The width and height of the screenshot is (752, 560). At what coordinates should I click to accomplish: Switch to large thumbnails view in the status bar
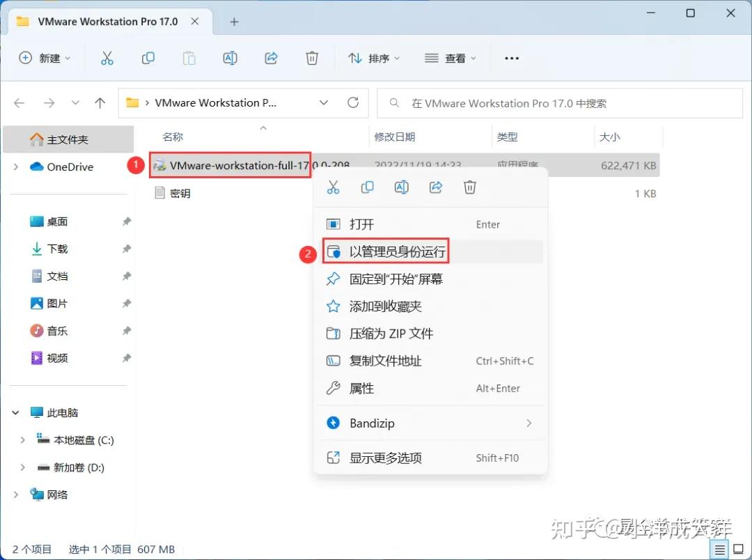pyautogui.click(x=737, y=549)
